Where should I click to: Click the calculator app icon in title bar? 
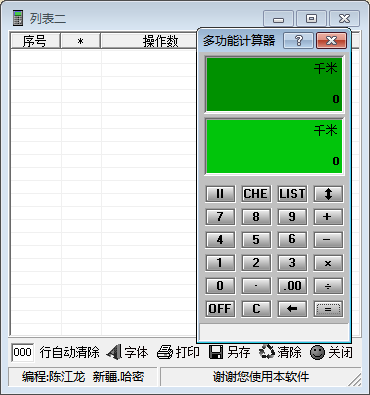pyautogui.click(x=18, y=18)
